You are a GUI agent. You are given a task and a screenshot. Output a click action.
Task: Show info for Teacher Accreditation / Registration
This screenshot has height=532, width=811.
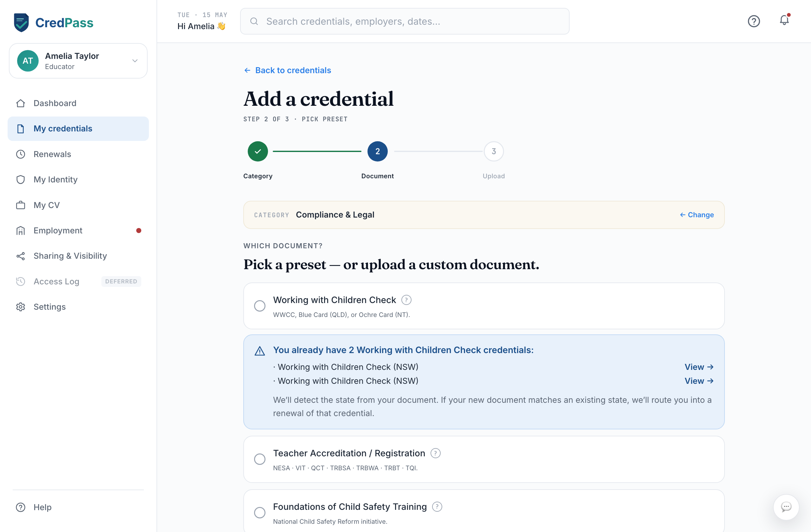pyautogui.click(x=436, y=453)
